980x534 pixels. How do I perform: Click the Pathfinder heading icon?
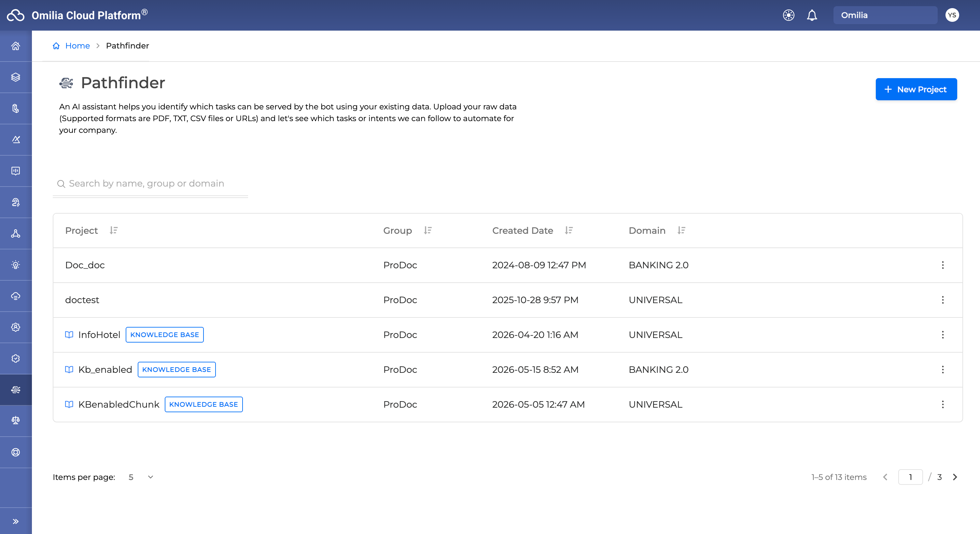(x=66, y=83)
